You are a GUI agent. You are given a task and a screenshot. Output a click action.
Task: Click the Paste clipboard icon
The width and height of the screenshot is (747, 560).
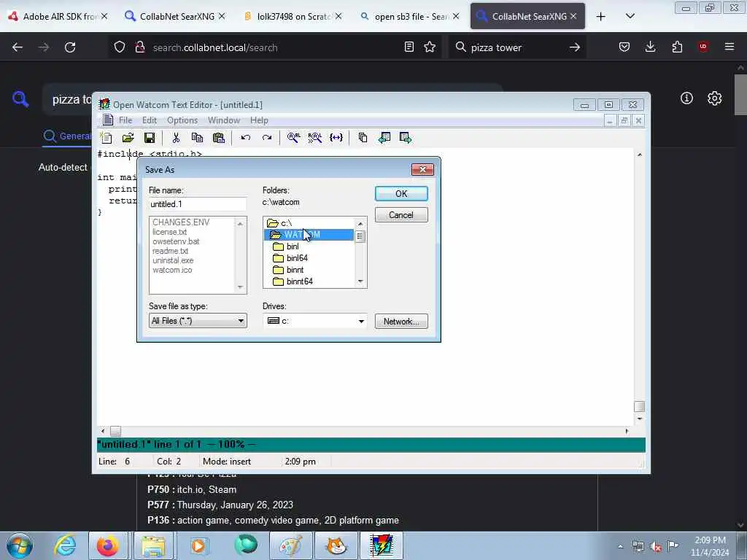[x=219, y=138]
